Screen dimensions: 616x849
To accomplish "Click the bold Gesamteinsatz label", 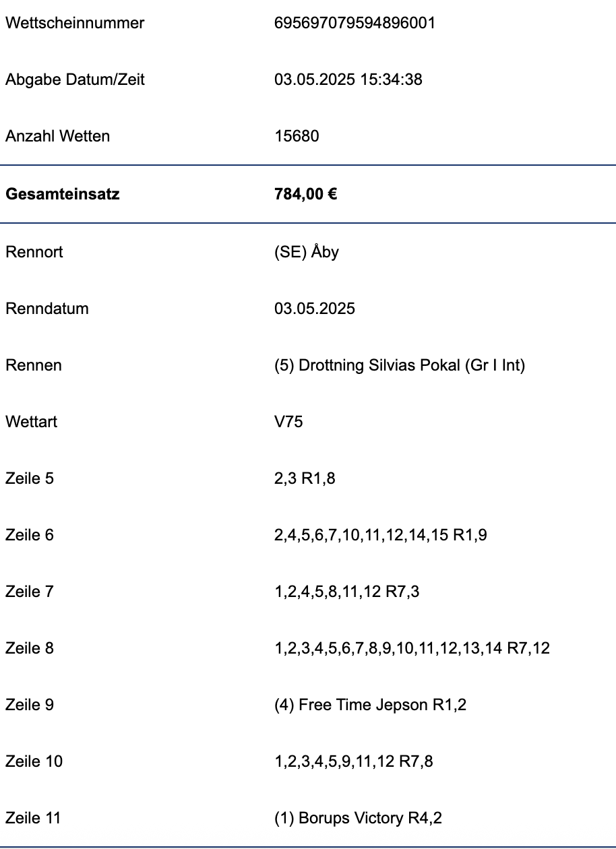I will pyautogui.click(x=63, y=195).
